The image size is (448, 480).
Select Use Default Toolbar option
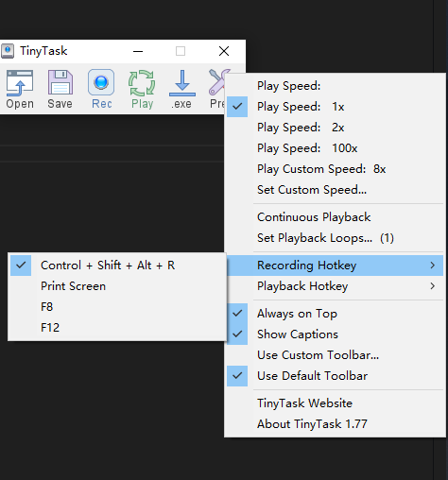(x=335, y=376)
